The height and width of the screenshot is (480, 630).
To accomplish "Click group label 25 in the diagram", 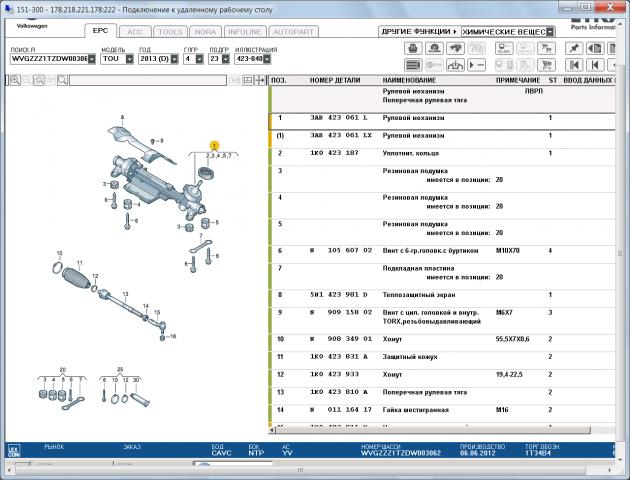I will [x=120, y=370].
